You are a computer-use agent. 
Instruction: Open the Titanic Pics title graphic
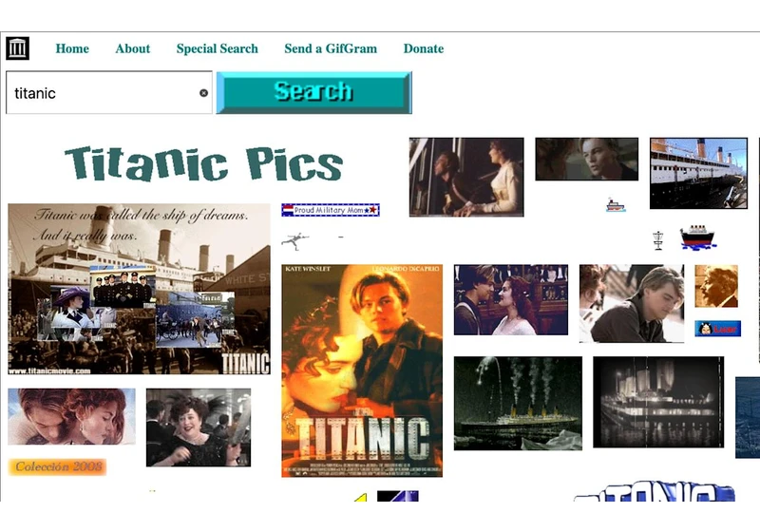click(203, 163)
